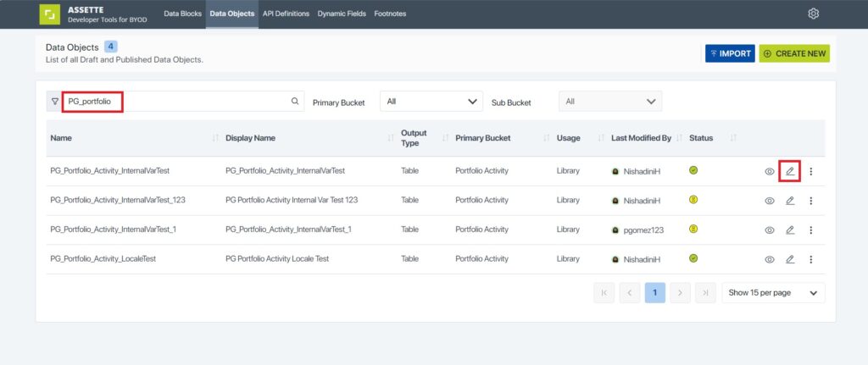View PG_Portfolio_Activity_InternalVarTest_123 with its eye icon

coord(770,201)
